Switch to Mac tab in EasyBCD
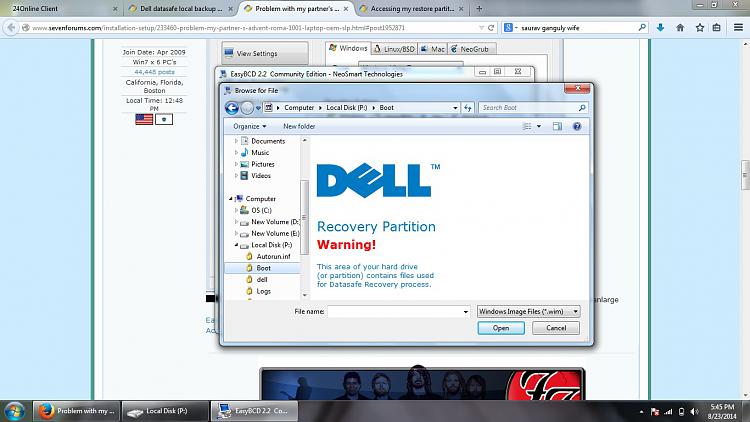This screenshot has height=422, width=750. point(432,49)
